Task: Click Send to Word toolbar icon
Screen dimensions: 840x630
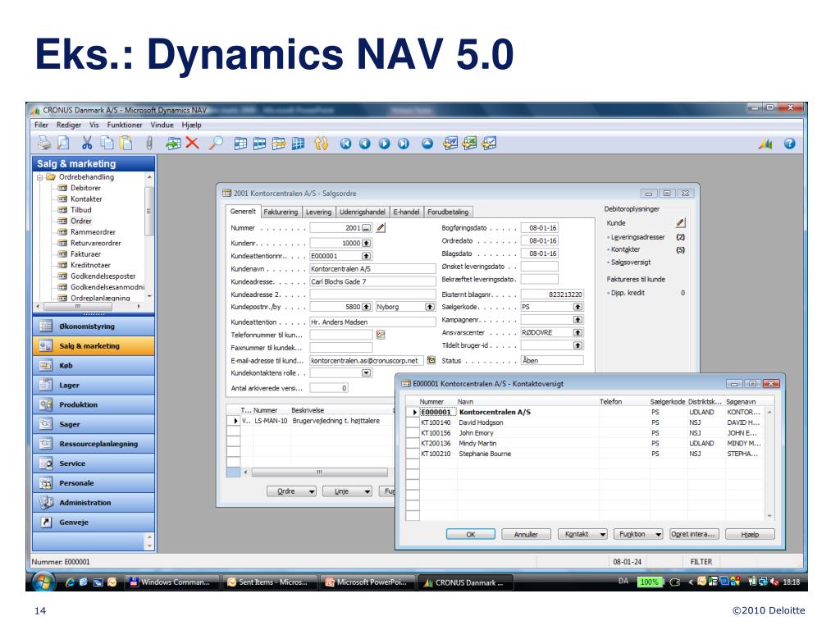Action: [450, 143]
